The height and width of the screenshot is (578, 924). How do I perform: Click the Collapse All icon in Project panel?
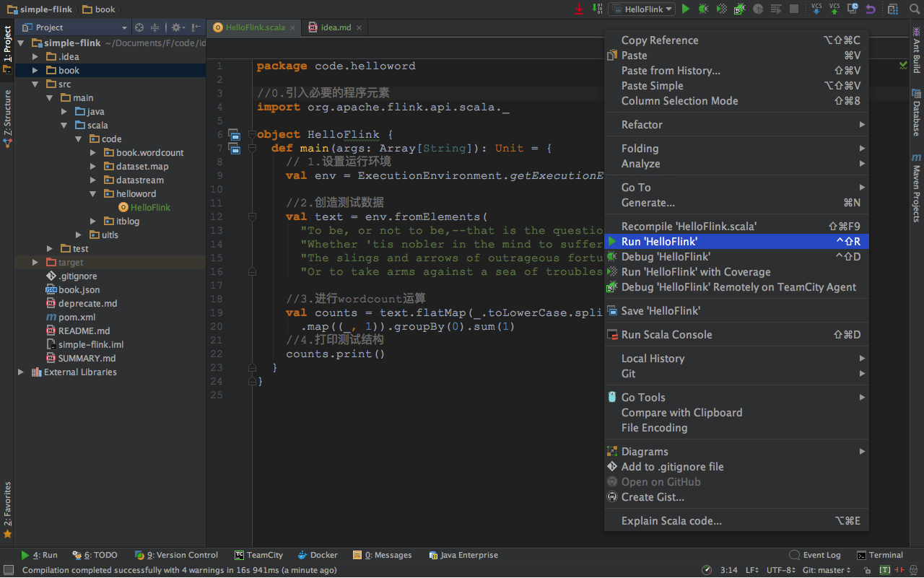[x=154, y=27]
